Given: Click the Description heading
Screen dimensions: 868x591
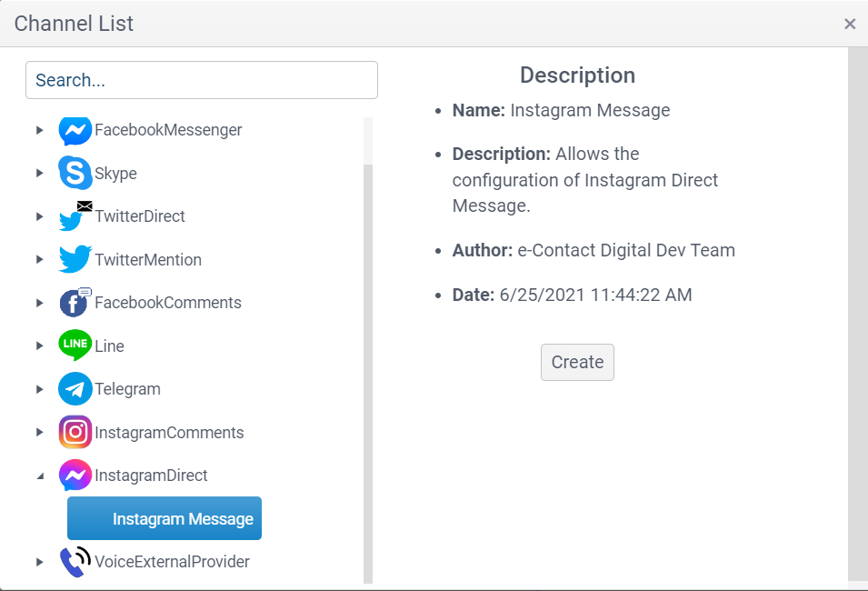Looking at the screenshot, I should (x=577, y=75).
